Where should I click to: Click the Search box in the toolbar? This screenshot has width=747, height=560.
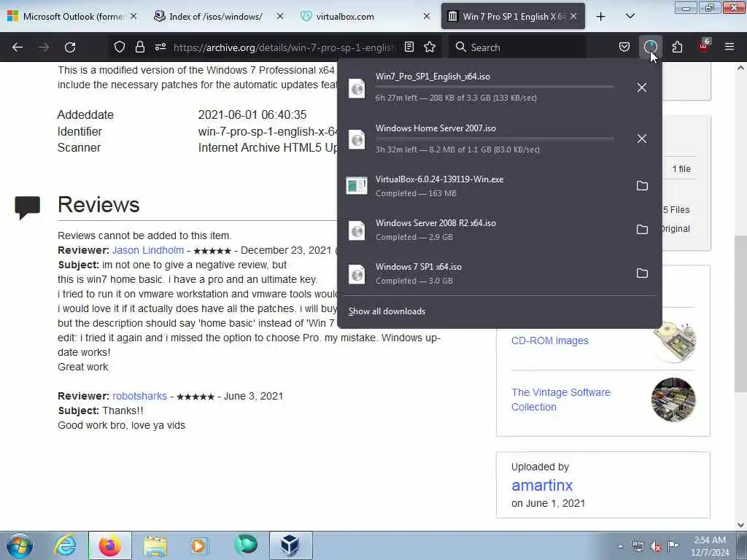[x=517, y=47]
